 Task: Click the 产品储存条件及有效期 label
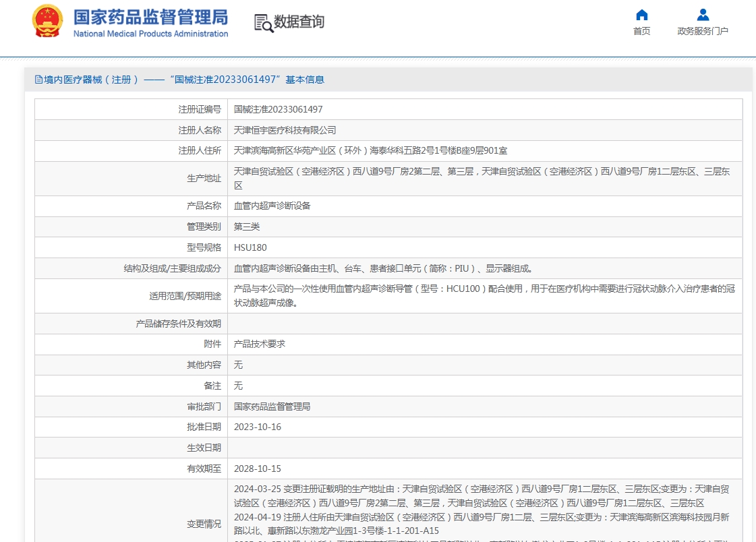point(179,324)
